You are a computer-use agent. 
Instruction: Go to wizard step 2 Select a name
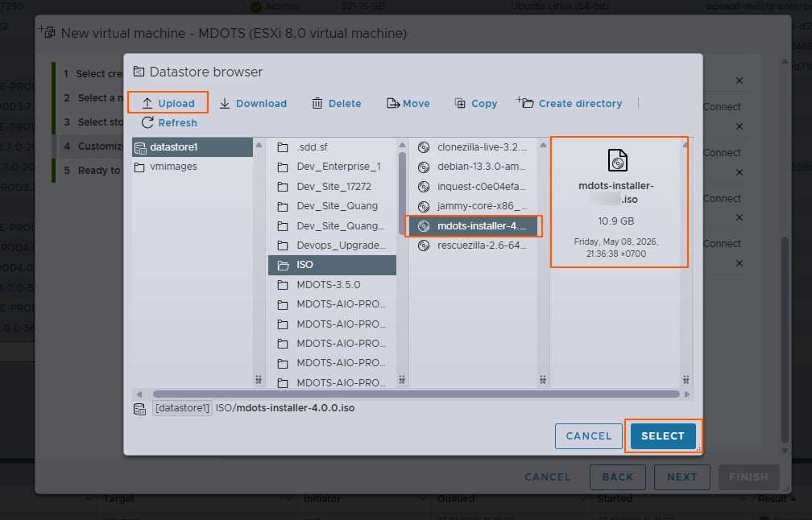(x=92, y=97)
